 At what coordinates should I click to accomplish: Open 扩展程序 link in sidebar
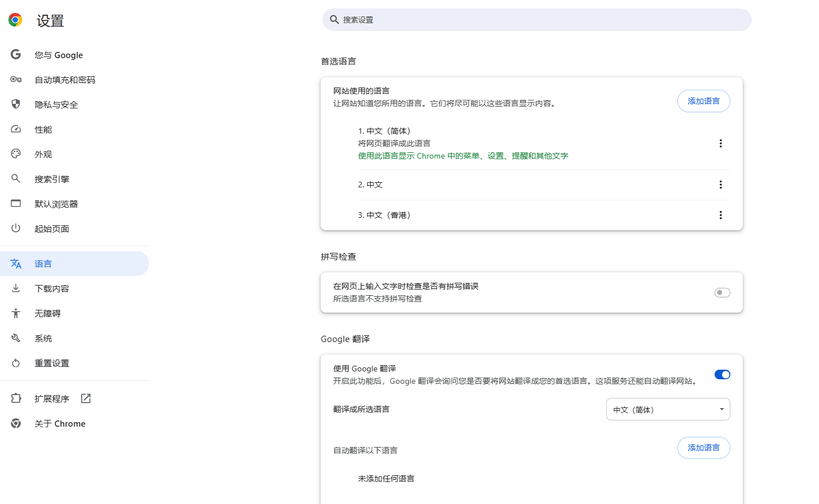click(x=75, y=398)
